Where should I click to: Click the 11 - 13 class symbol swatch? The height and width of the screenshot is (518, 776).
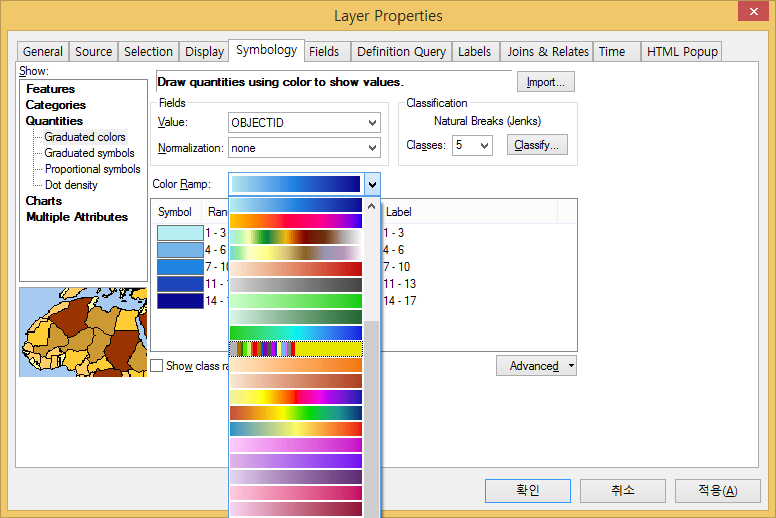click(x=180, y=284)
